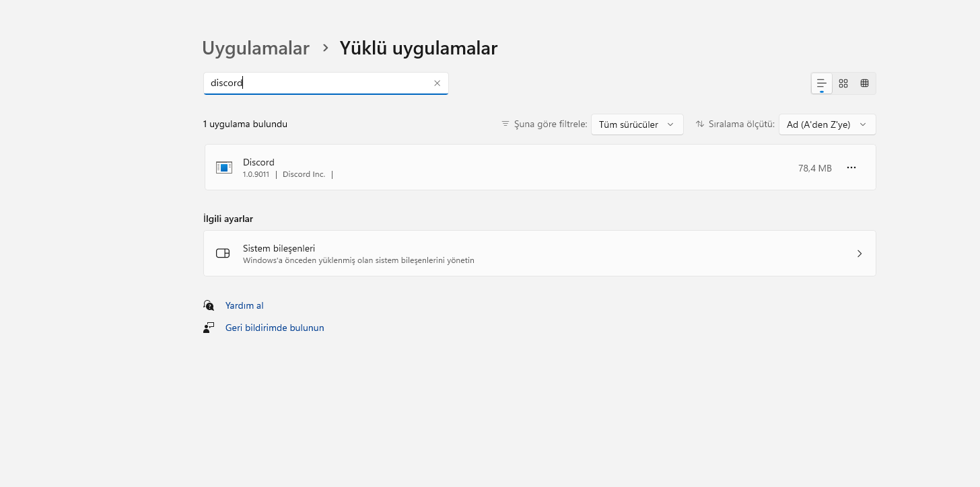Click the Yüklü uygulamalar heading
The image size is (980, 487).
(x=419, y=48)
